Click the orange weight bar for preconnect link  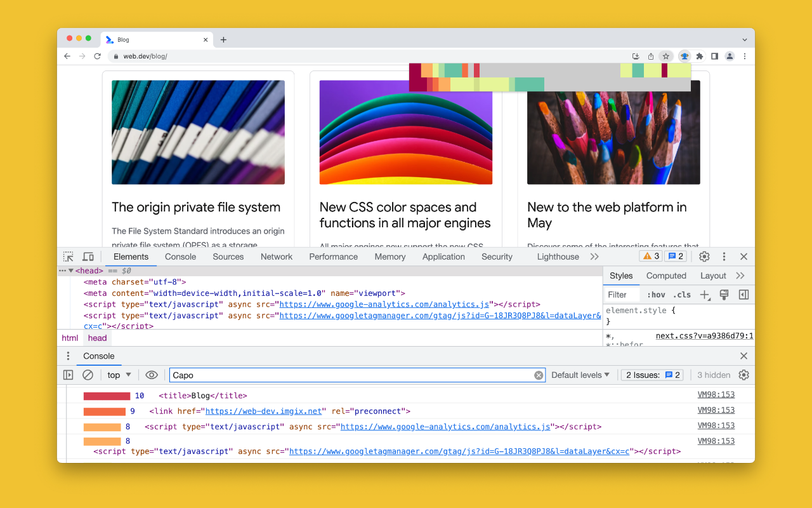pos(105,411)
